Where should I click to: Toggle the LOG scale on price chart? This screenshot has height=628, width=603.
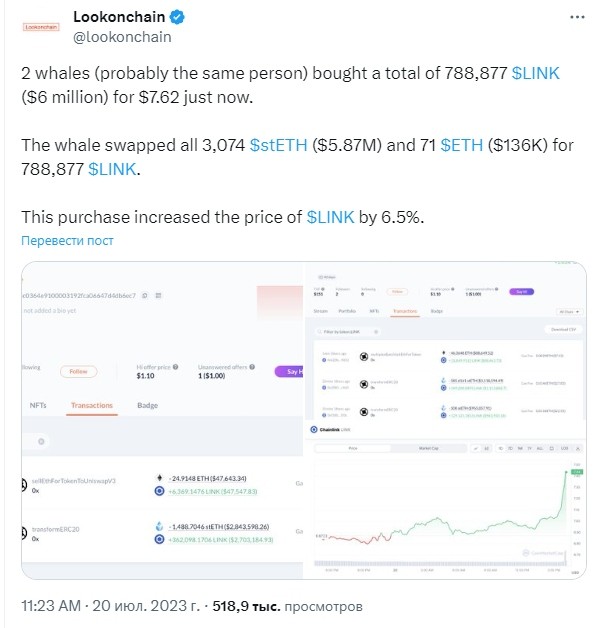coord(564,448)
